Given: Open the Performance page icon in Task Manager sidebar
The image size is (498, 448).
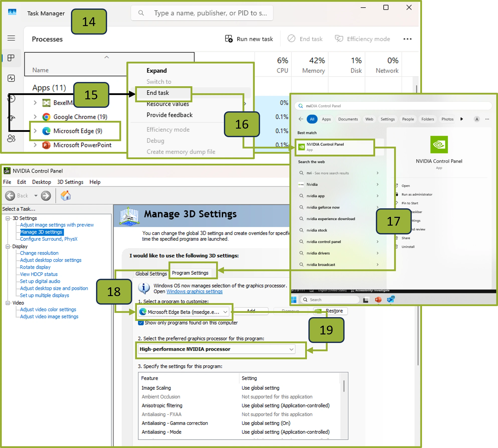Looking at the screenshot, I should (11, 78).
